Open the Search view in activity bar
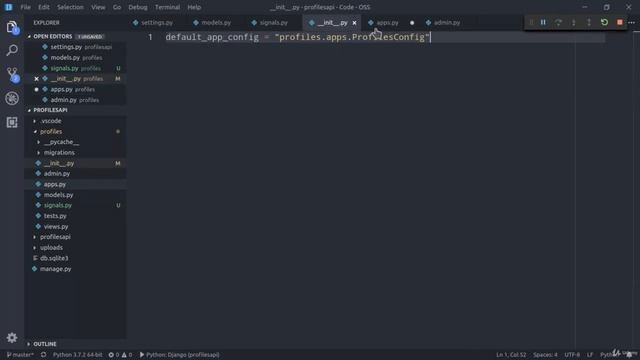The width and height of the screenshot is (640, 360). (12, 51)
